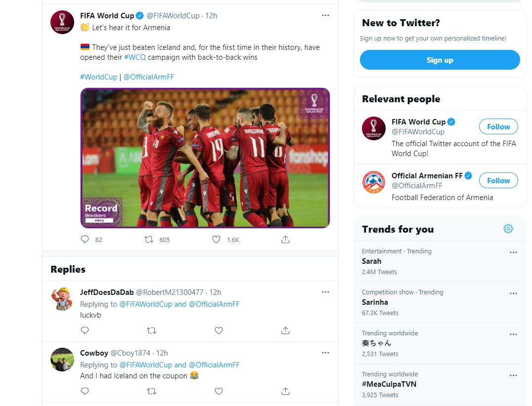Reply to Cowboy's comment
Viewport: 532px width, 406px height.
pos(85,391)
